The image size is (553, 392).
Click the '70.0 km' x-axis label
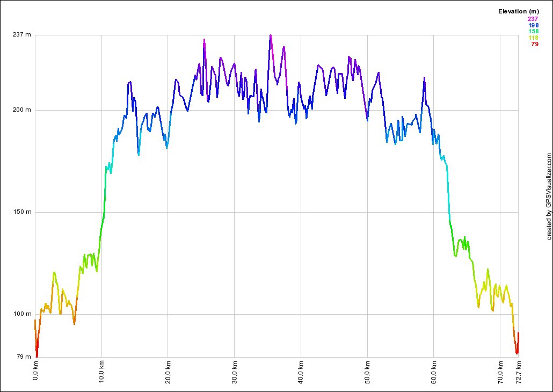[500, 373]
